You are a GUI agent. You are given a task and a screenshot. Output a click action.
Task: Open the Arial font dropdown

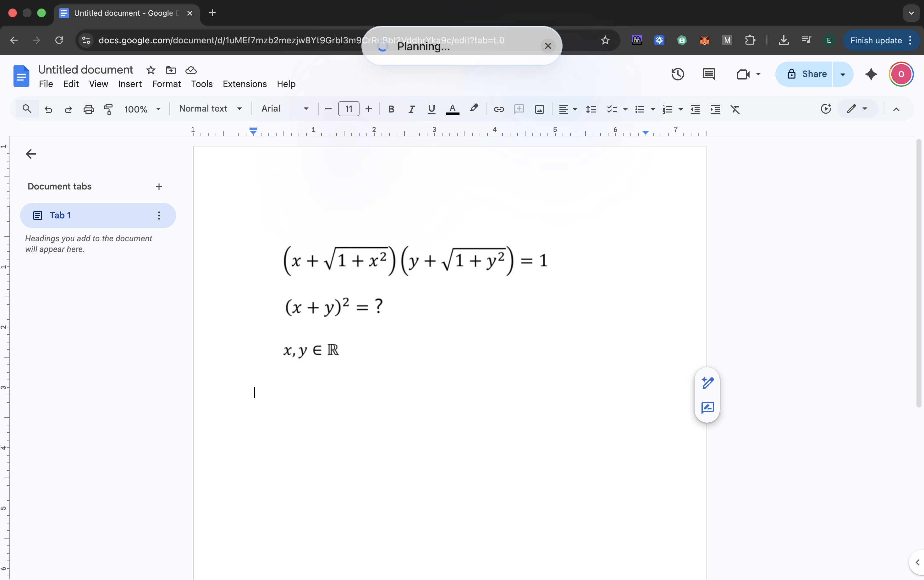click(284, 109)
